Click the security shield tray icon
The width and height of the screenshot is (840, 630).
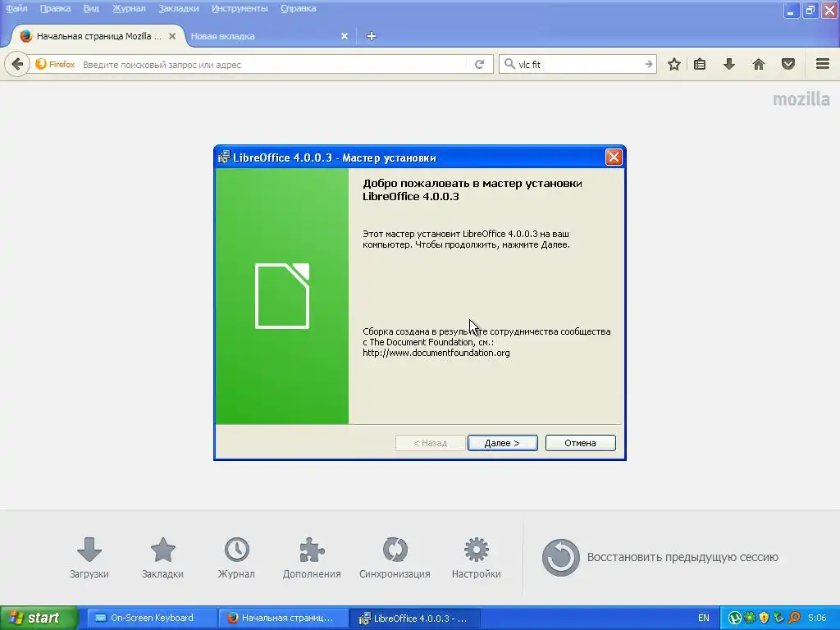[764, 618]
